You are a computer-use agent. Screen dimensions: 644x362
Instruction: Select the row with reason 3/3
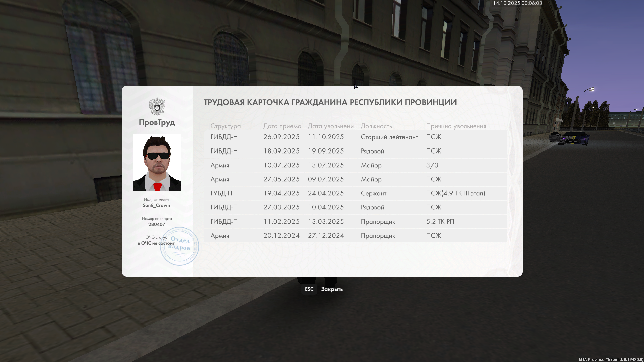point(355,165)
